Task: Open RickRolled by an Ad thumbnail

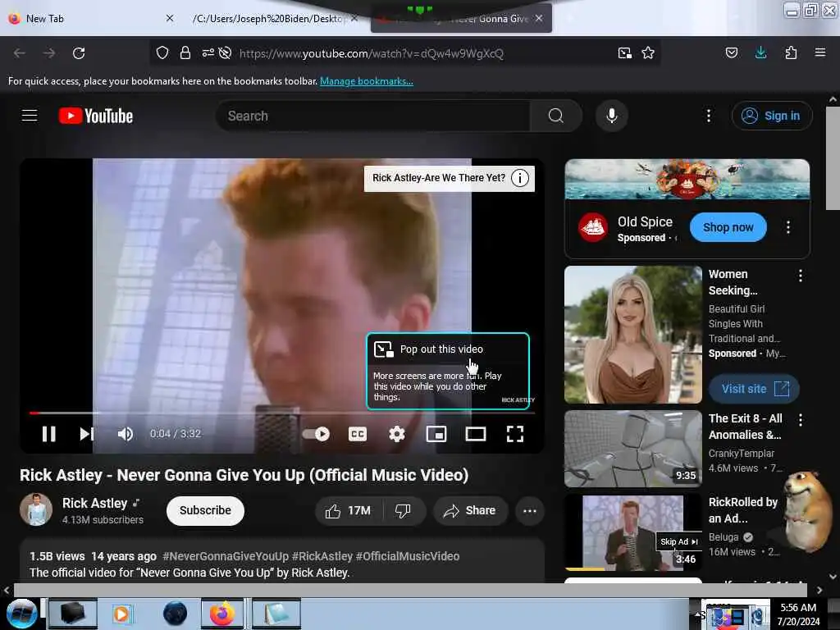Action: (x=632, y=532)
